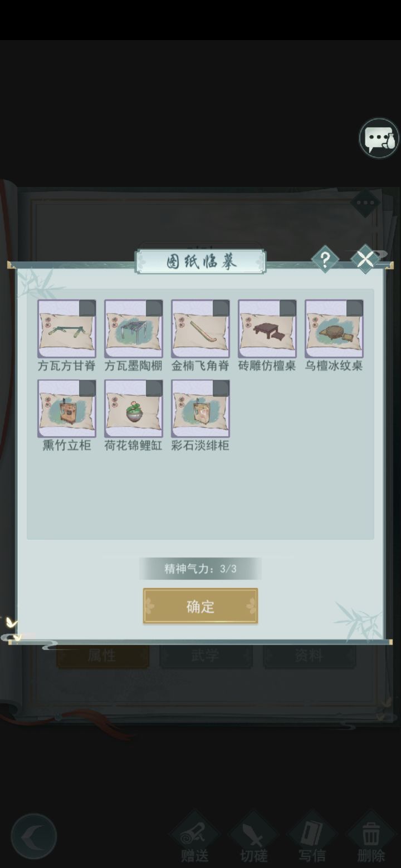The image size is (401, 868).
Task: Select the 彩石淡绯柜 blueprint icon
Action: [200, 409]
